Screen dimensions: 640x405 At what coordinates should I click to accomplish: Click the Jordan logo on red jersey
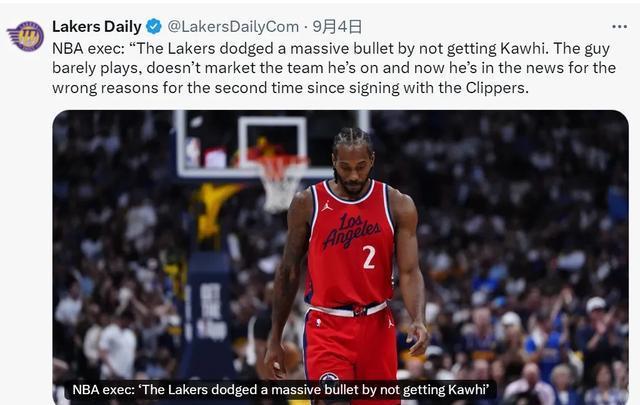(327, 206)
